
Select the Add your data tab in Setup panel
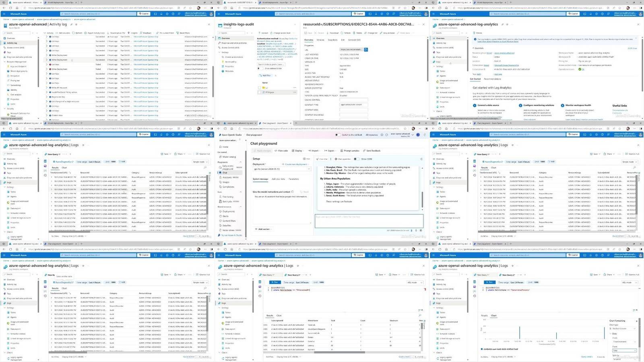[x=278, y=179]
